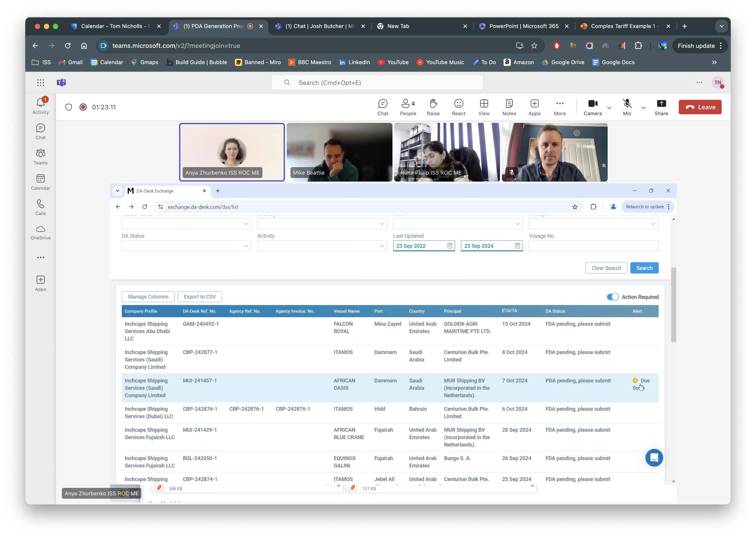The image size is (756, 538).
Task: Open Chat in Teams left sidebar
Action: tap(40, 131)
